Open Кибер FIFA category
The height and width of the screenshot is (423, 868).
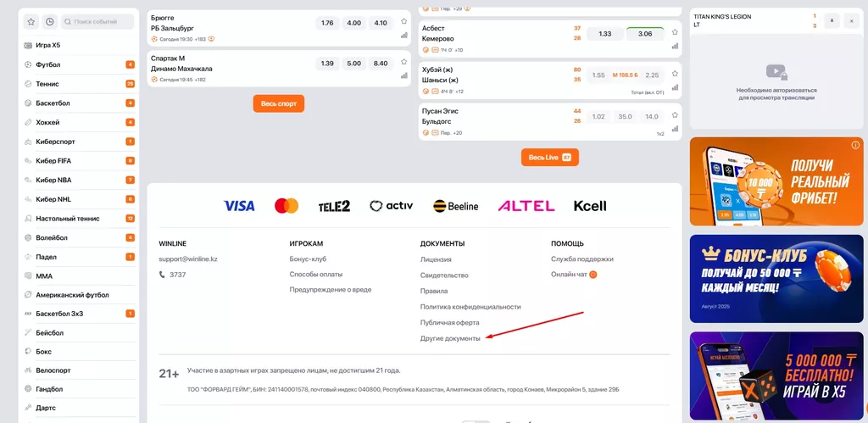click(x=79, y=161)
